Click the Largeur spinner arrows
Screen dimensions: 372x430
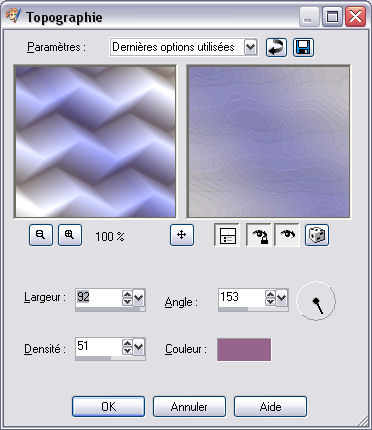point(127,298)
